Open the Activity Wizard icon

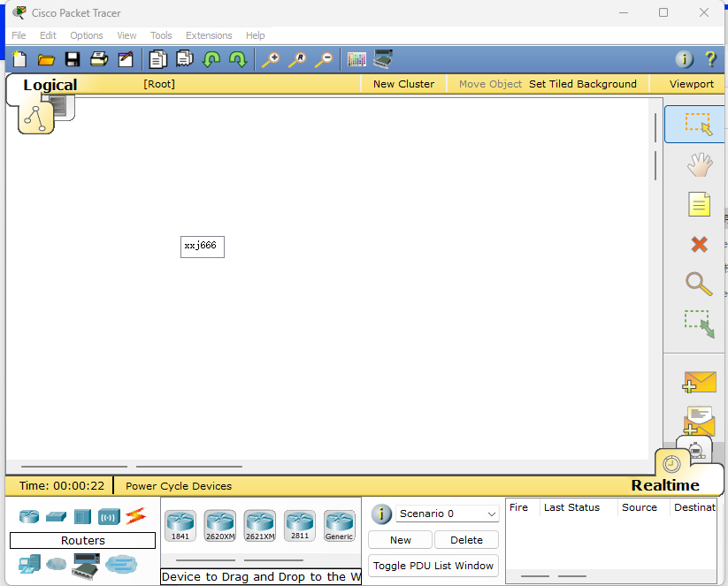(126, 59)
